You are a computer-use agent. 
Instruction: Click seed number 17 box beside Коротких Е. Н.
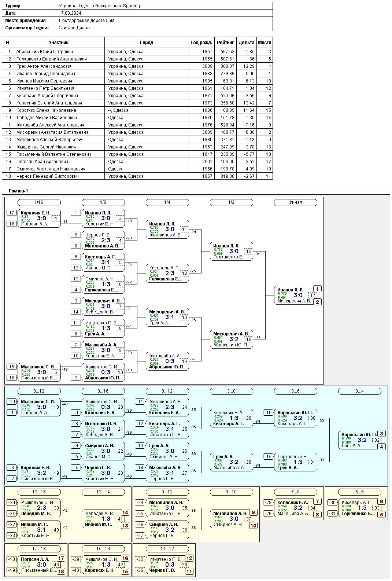12,213
